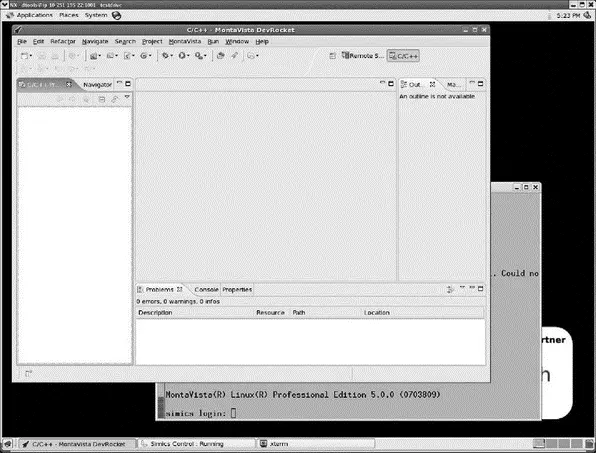
Task: Click the External Tools toolbar icon
Action: (198, 56)
